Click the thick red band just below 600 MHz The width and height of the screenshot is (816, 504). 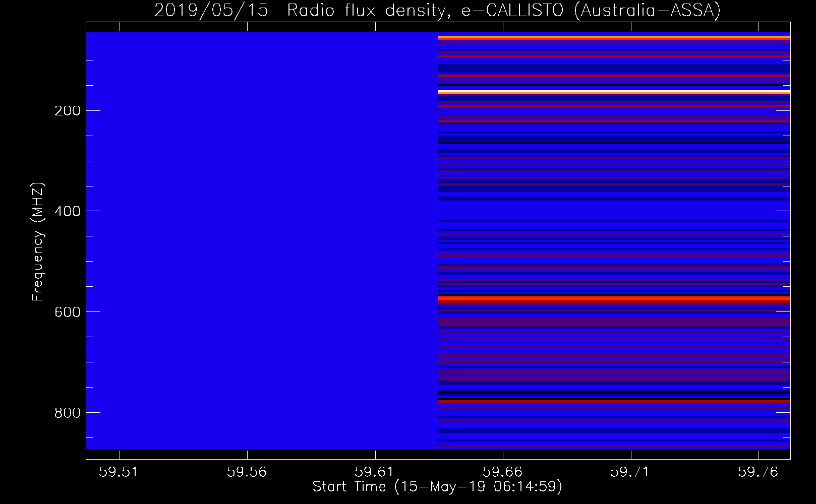[x=614, y=299]
